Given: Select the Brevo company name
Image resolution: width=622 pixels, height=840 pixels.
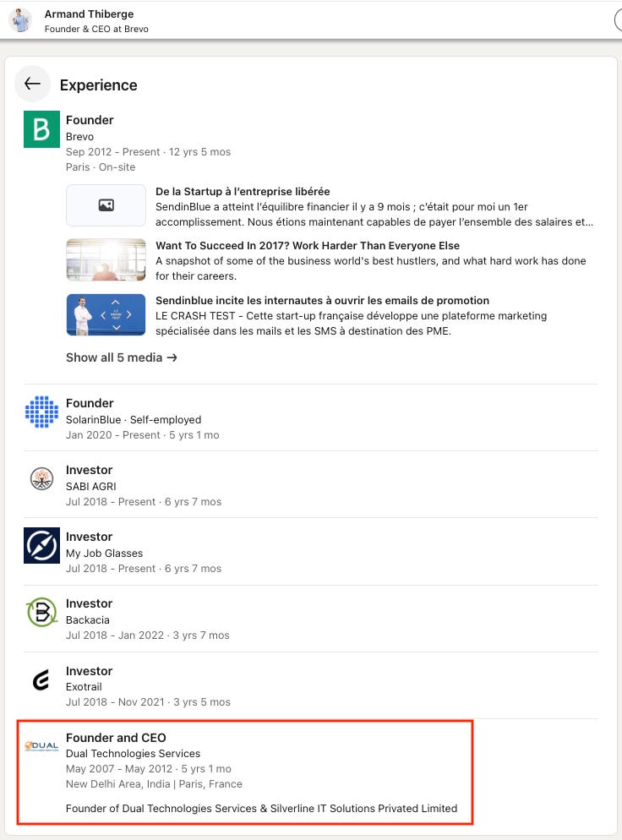Looking at the screenshot, I should (x=79, y=137).
